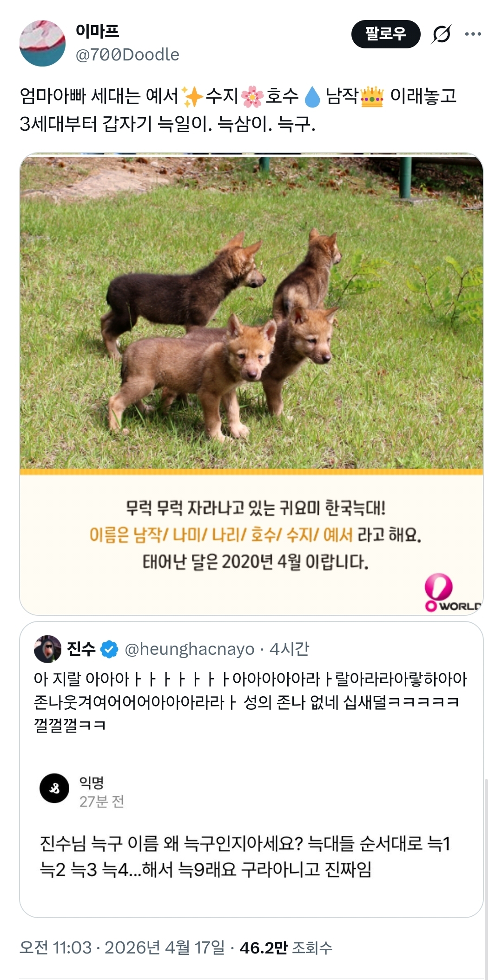
Task: Click the blue verified badge next to 진수
Action: coord(109,649)
